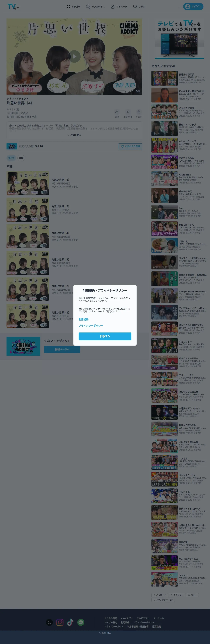210x644 pixels.
Task: Open recommended あのちゃんねる
Action: [179, 162]
